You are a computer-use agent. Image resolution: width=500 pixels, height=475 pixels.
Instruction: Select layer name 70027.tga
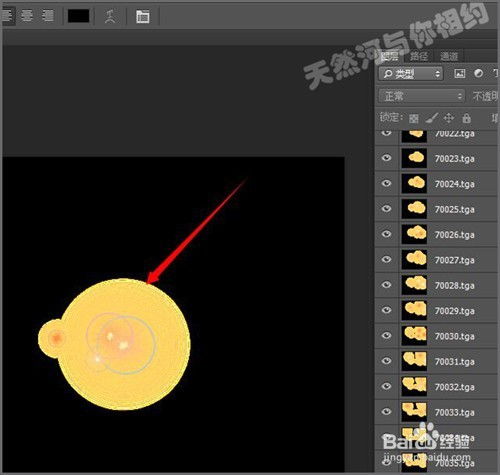[x=455, y=260]
